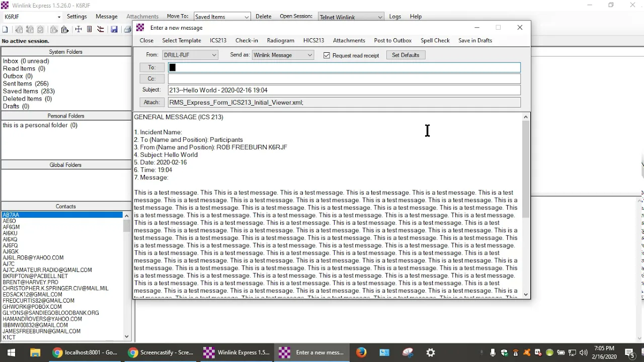Viewport: 644px width, 362px height.
Task: Click the Cc input field
Action: click(x=344, y=78)
